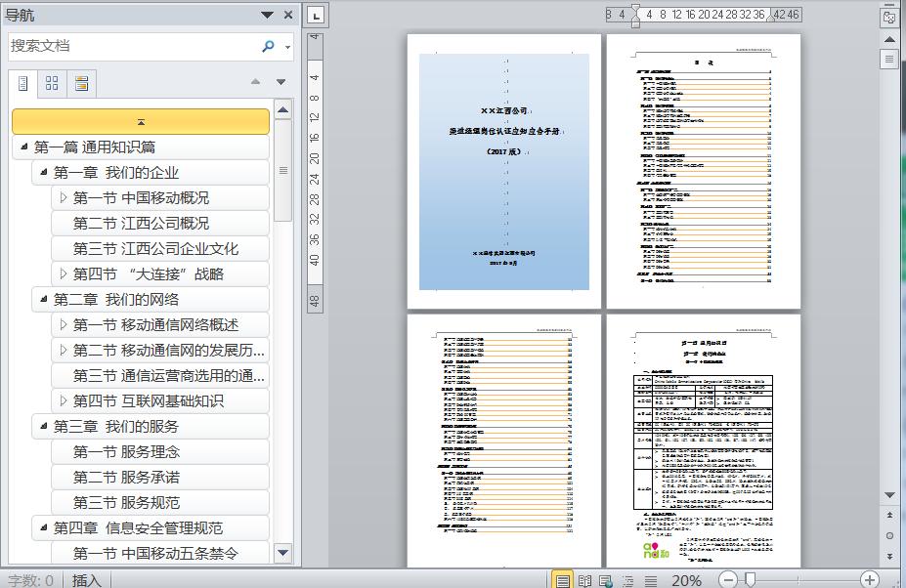This screenshot has width=906, height=588.
Task: Open the first table of contents page
Action: pyautogui.click(x=703, y=172)
